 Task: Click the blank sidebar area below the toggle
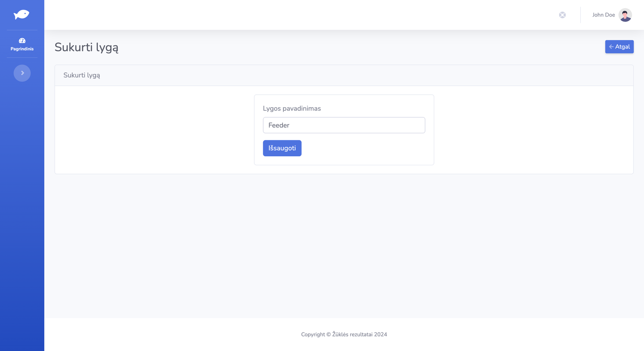coord(22,201)
